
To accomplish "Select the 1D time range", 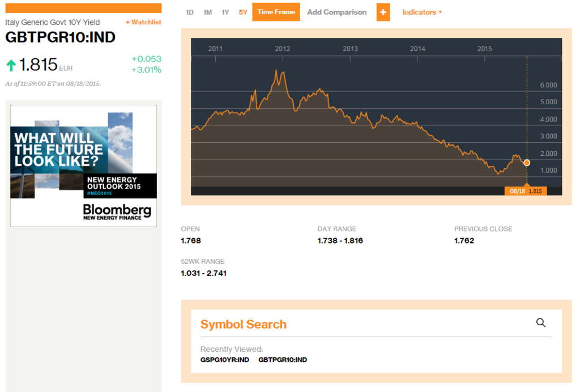I will [x=189, y=12].
